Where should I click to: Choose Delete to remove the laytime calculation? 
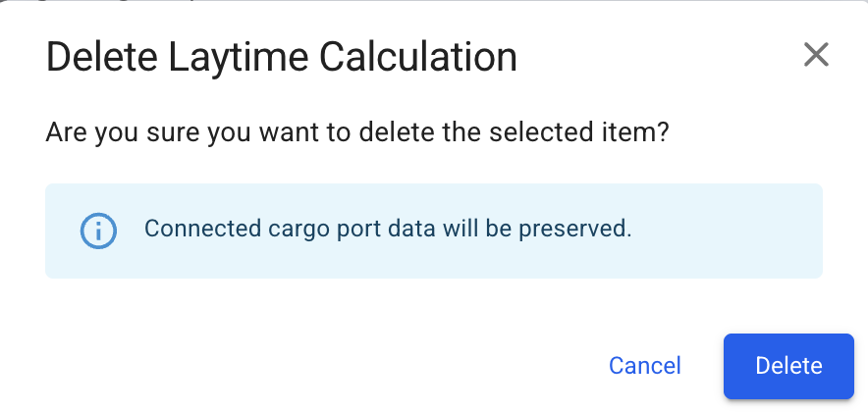click(x=788, y=366)
